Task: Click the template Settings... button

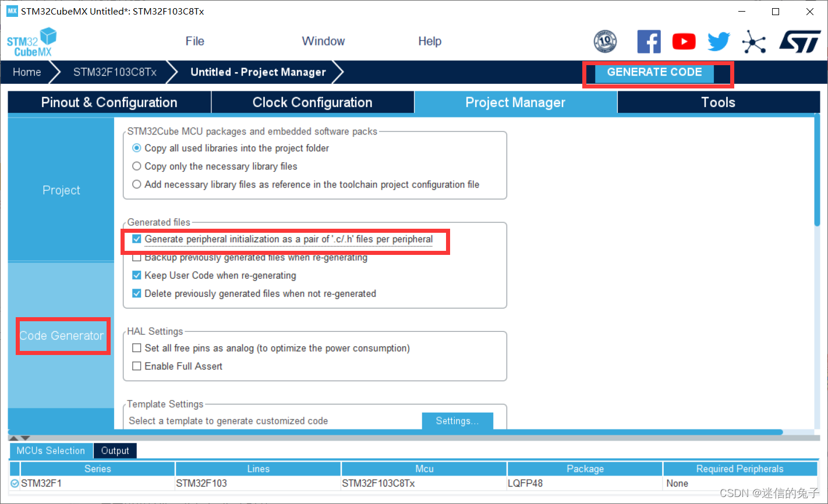Action: pyautogui.click(x=457, y=421)
